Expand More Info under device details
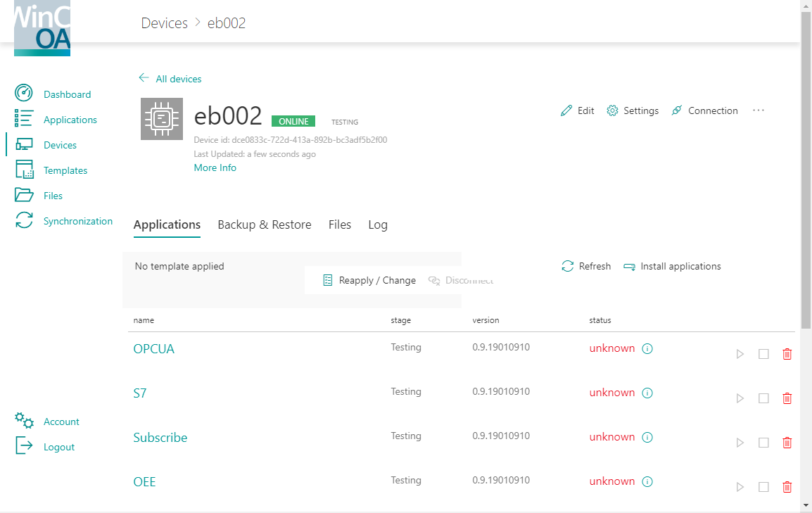Screen dimensions: 812x513 pyautogui.click(x=215, y=167)
